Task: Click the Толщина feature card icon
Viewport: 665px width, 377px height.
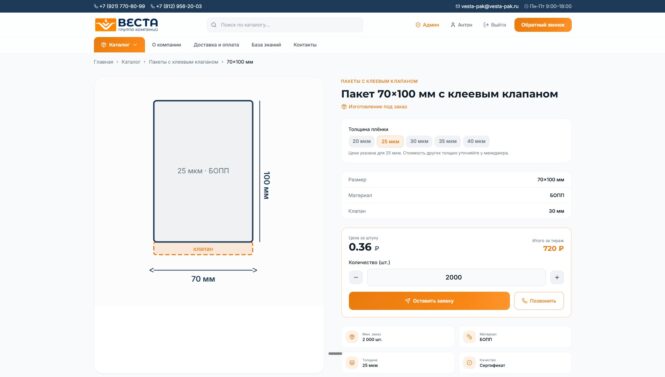Action: pos(352,363)
